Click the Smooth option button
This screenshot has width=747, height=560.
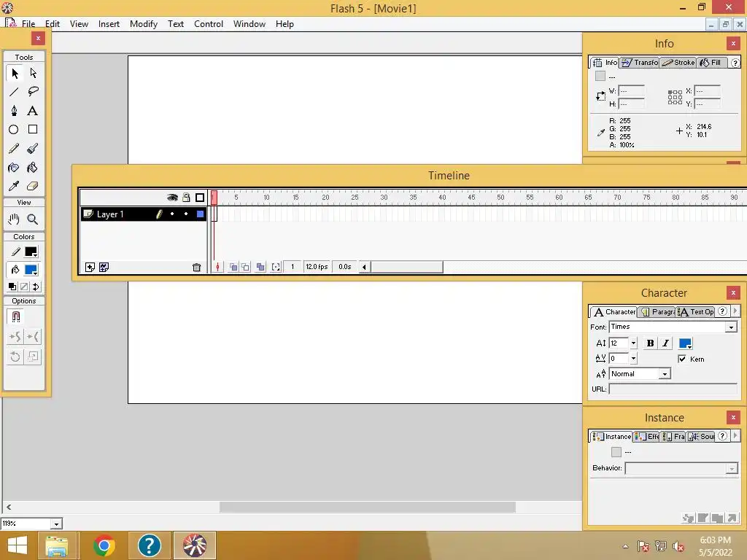click(x=15, y=337)
